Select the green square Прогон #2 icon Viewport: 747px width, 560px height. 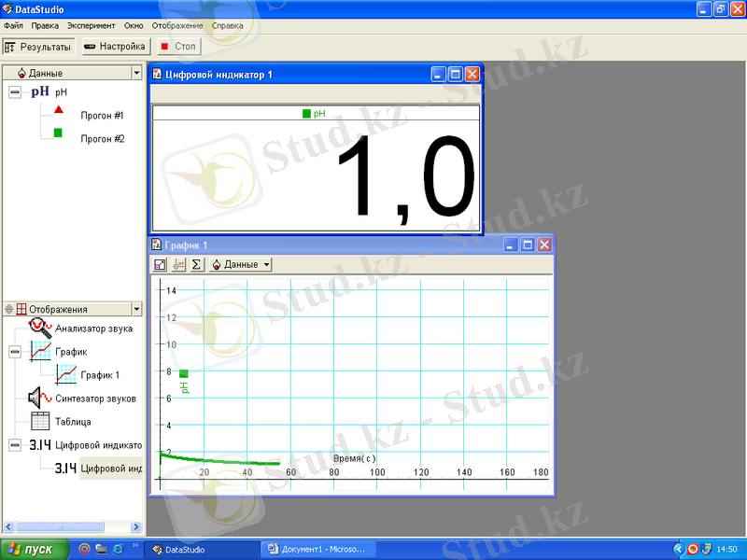(58, 133)
